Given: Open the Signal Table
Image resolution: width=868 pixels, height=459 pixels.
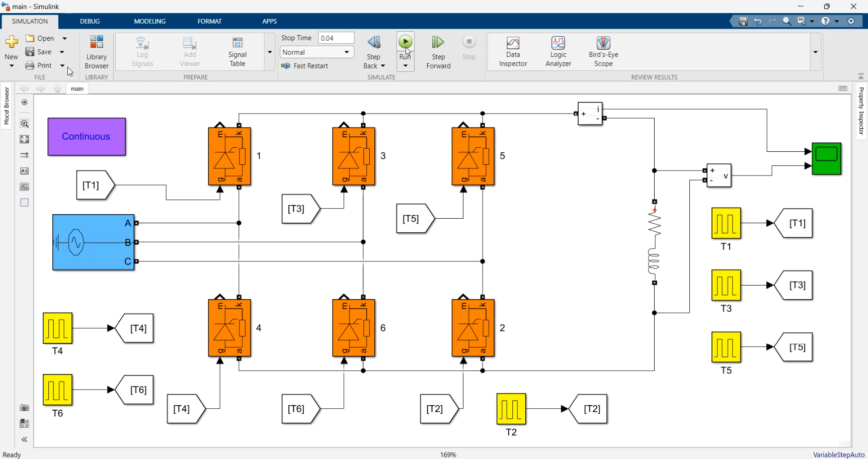Looking at the screenshot, I should (x=237, y=52).
